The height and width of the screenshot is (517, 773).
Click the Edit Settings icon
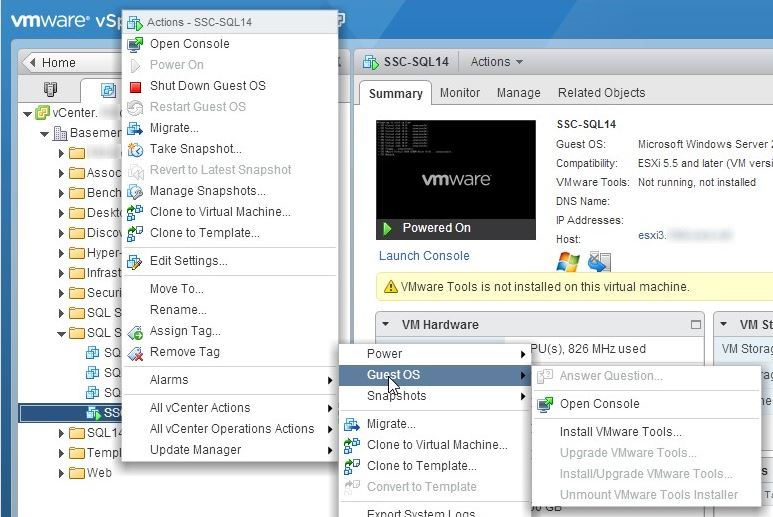point(135,261)
